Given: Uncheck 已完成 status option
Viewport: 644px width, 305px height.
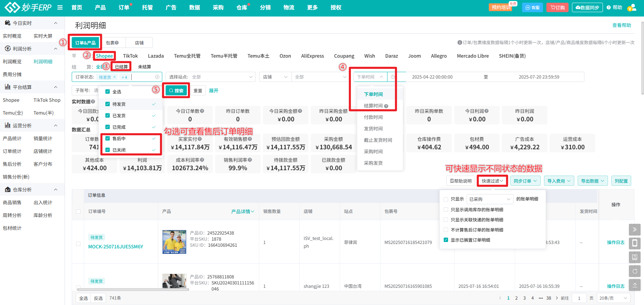Looking at the screenshot, I should pos(108,127).
